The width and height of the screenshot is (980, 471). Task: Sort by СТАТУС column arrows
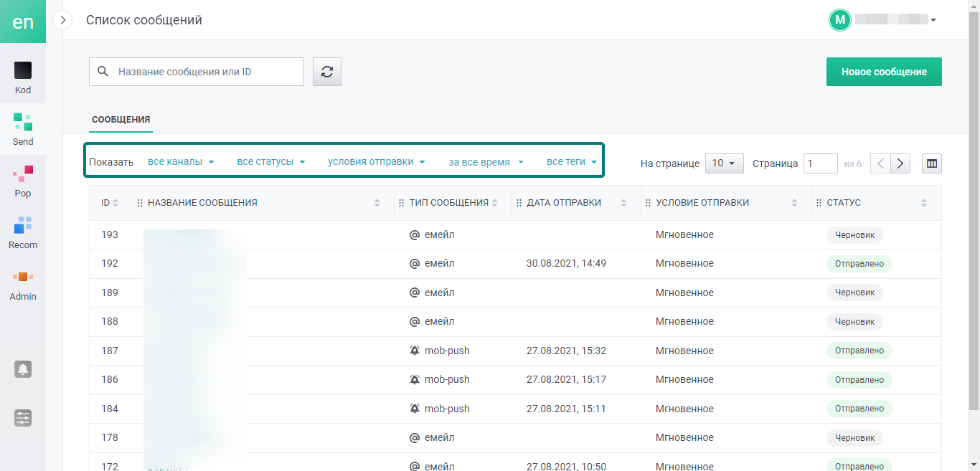[x=924, y=204]
